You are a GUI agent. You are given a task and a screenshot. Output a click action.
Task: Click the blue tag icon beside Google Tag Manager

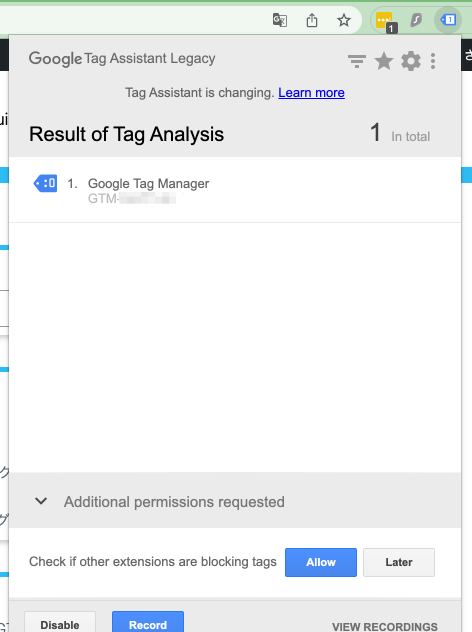coord(45,183)
